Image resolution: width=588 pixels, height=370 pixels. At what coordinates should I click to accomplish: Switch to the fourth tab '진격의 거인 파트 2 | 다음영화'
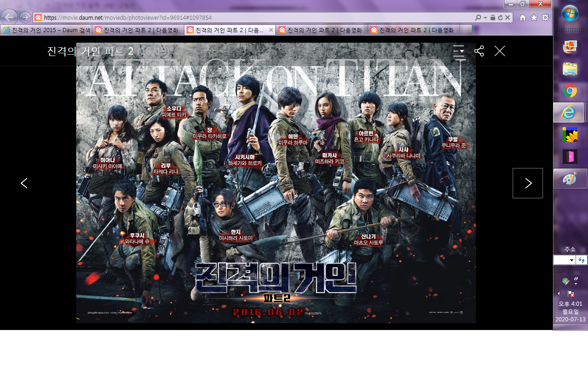coord(322,30)
